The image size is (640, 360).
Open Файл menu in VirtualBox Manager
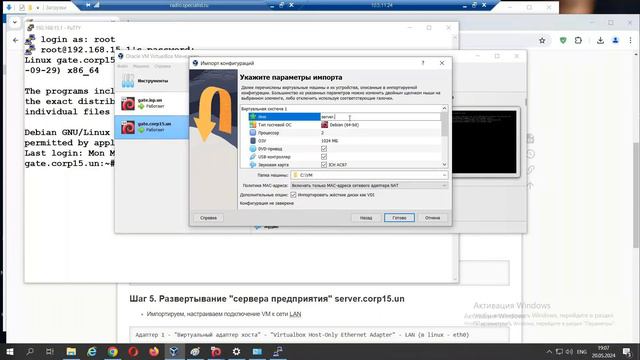point(122,66)
